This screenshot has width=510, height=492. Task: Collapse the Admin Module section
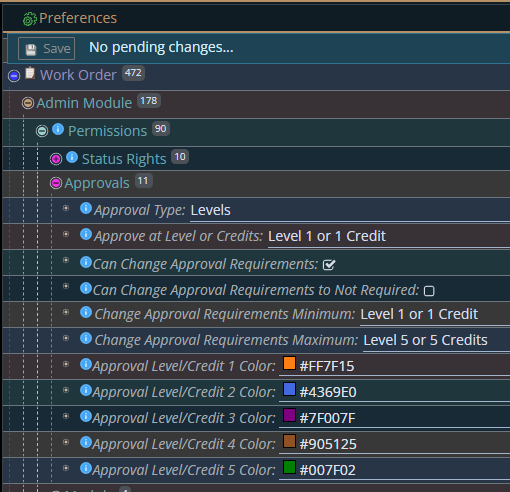[x=28, y=103]
